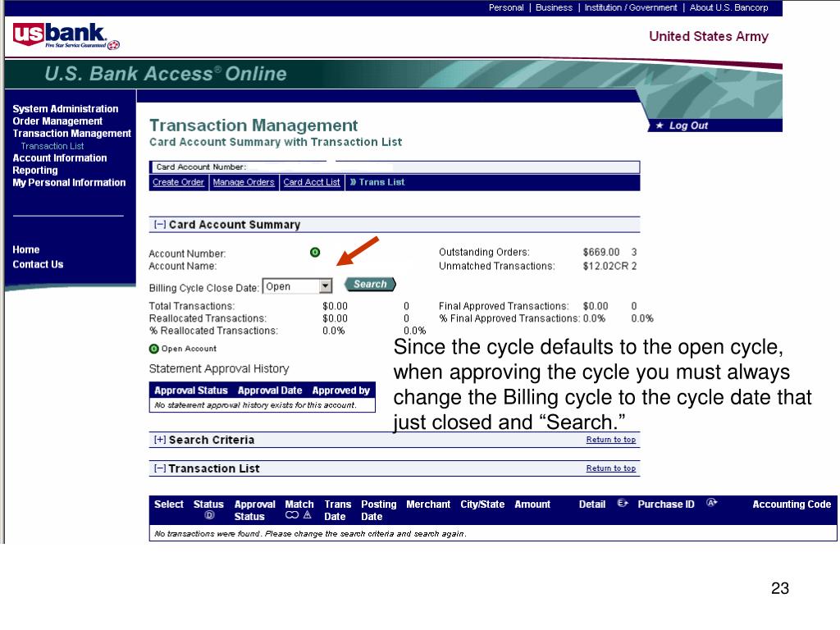The height and width of the screenshot is (630, 840).
Task: Open Reporting menu
Action: (34, 171)
